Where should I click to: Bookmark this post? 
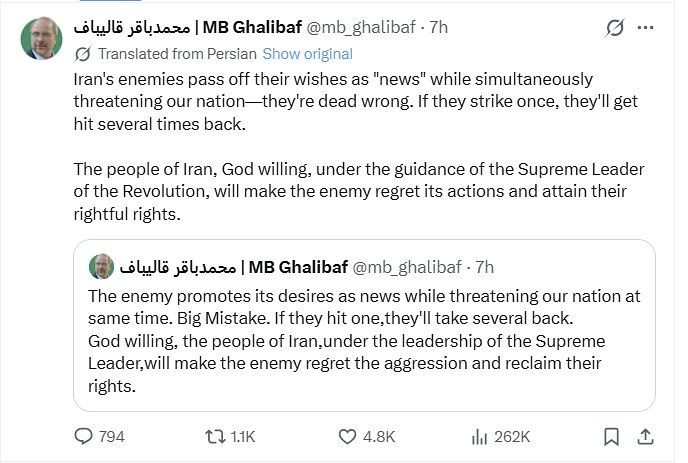click(x=612, y=436)
